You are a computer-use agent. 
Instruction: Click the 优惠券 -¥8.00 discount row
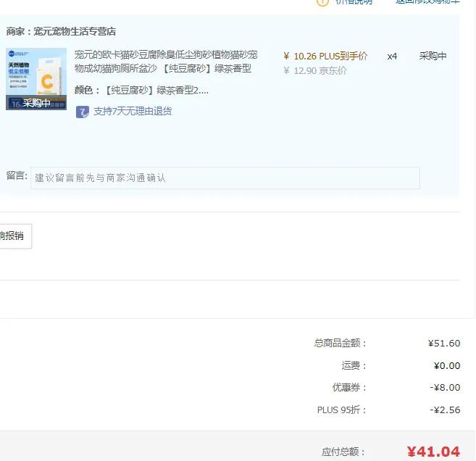pyautogui.click(x=443, y=387)
